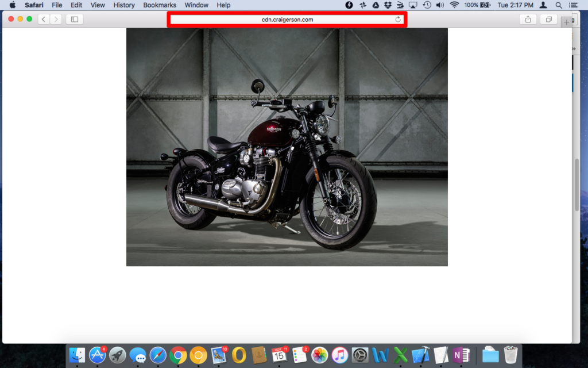Open the Share sheet in Safari toolbar
Screen dimensions: 588x368
coord(528,20)
